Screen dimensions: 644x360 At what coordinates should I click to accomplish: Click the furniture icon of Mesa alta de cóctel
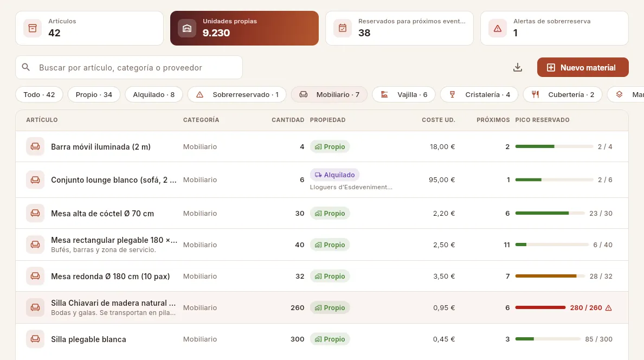(35, 213)
